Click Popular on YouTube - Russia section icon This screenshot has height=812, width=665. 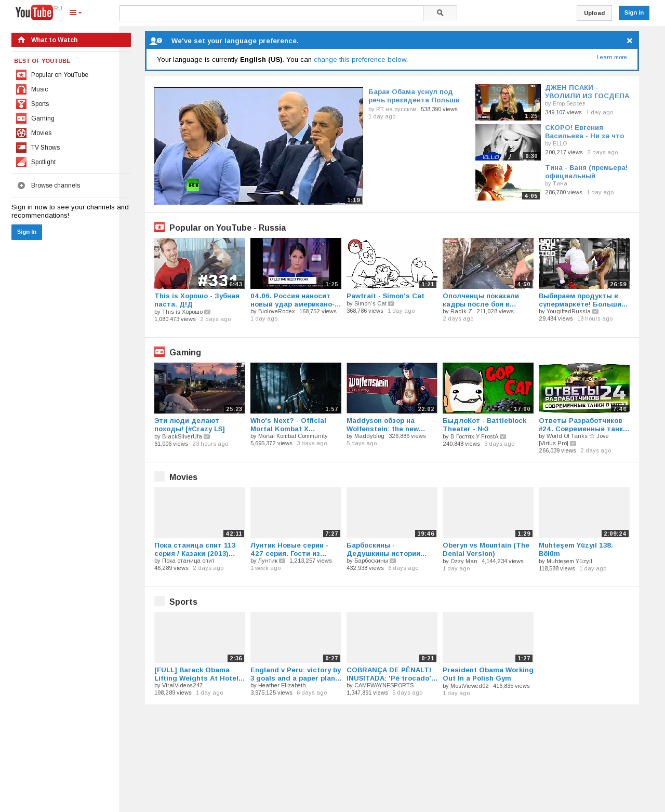point(159,227)
